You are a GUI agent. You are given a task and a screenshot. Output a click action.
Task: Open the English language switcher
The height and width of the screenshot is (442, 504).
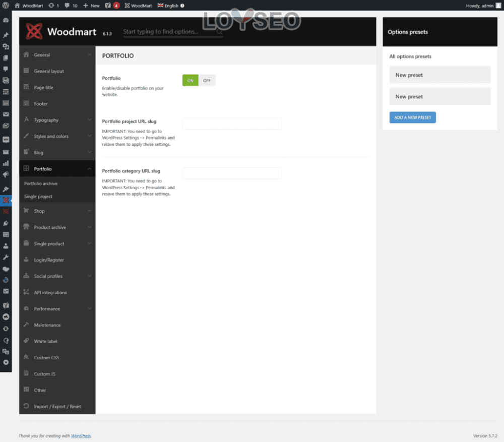click(x=168, y=6)
